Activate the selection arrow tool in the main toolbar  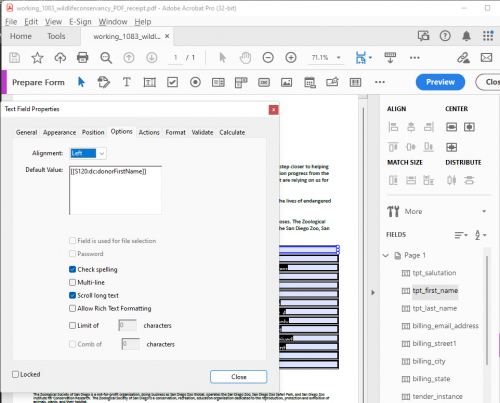223,58
